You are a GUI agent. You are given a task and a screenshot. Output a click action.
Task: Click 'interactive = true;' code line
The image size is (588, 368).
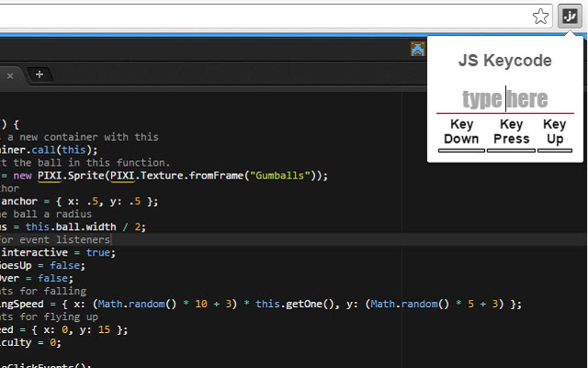coord(58,253)
